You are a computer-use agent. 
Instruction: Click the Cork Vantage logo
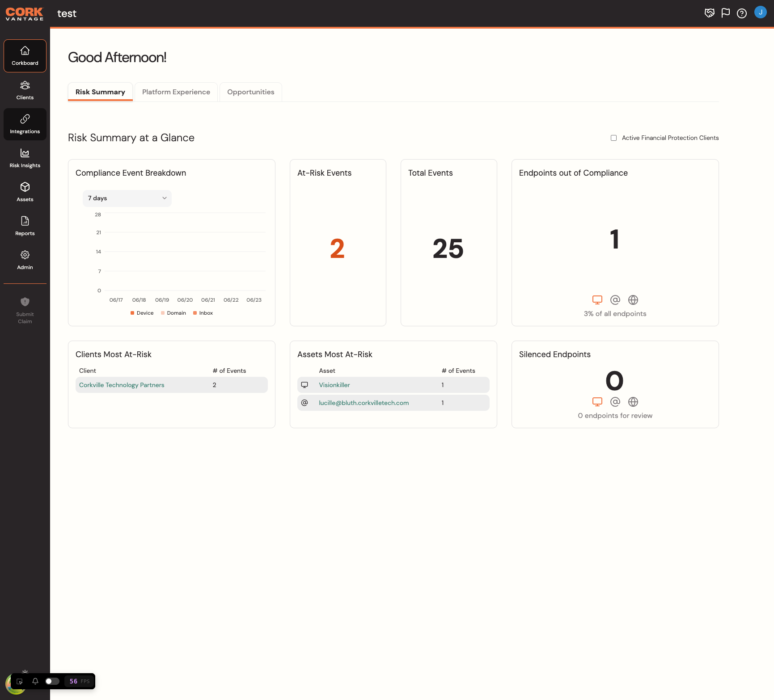(x=25, y=14)
